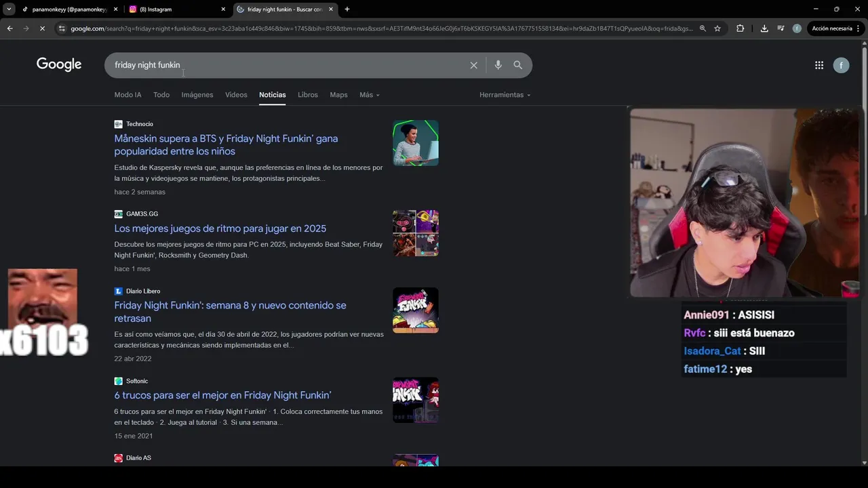
Task: Open the tab search dropdown arrow
Action: (x=9, y=9)
